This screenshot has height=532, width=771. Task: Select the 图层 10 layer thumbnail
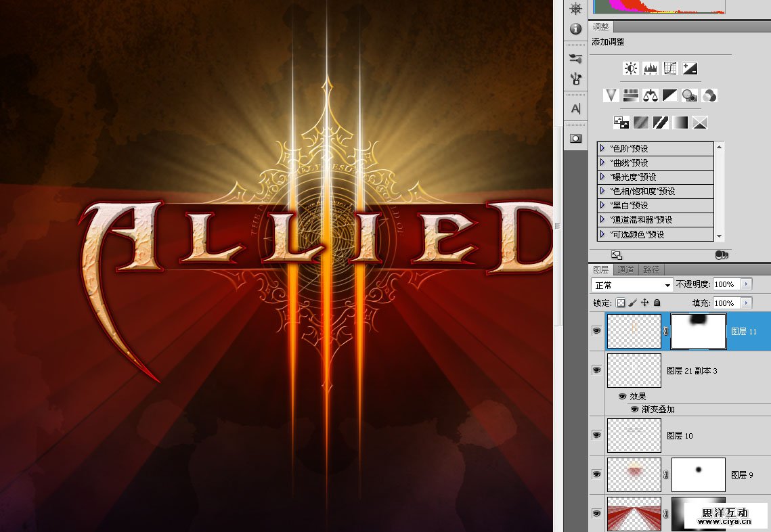coord(634,436)
